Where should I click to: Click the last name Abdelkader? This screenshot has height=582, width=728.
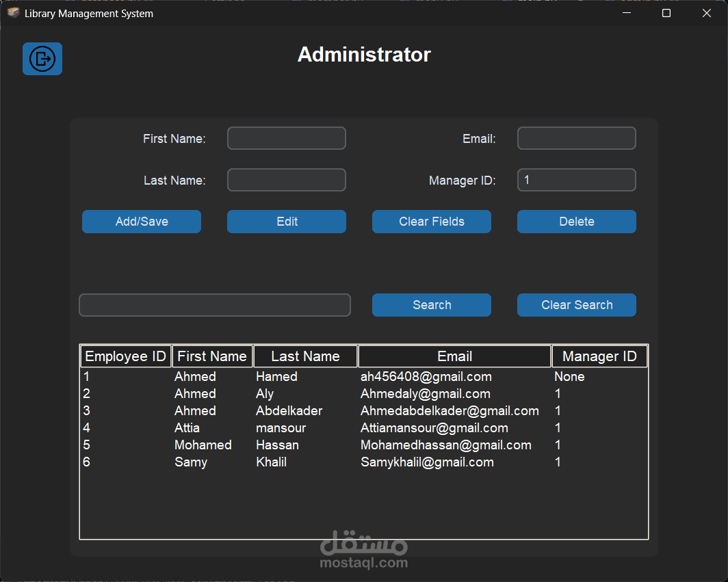[289, 411]
